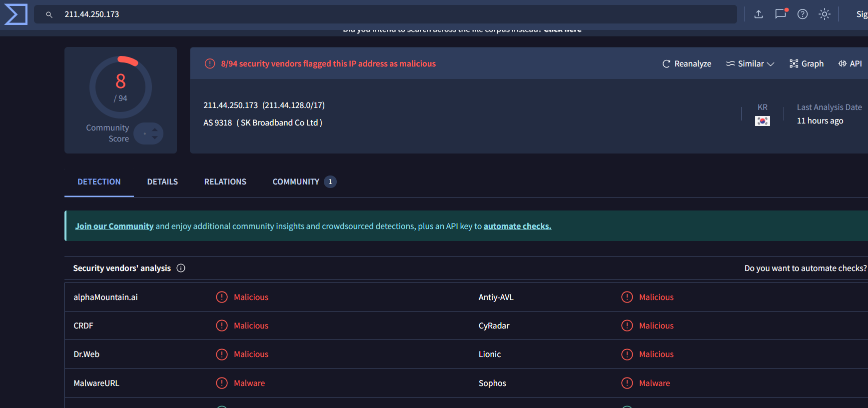Follow the Join our Community link
The image size is (868, 408).
pos(114,226)
